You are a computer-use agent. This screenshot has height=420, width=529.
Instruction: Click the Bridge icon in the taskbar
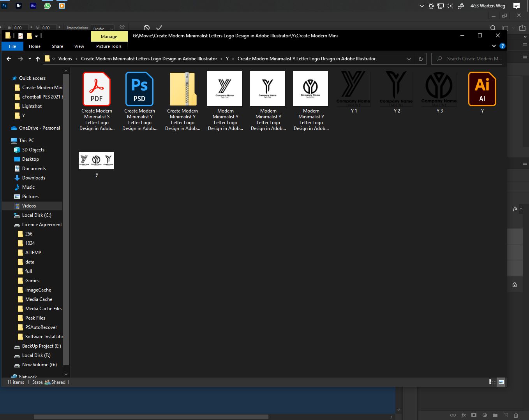pos(19,6)
